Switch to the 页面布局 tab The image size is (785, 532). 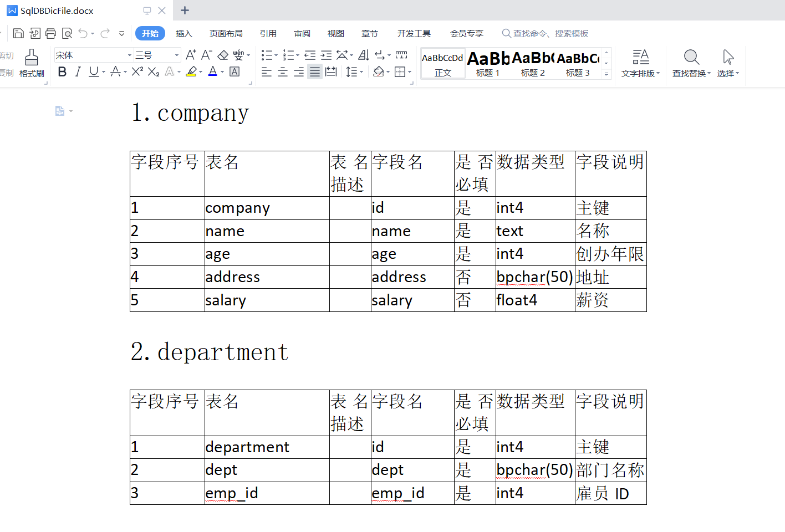(x=226, y=34)
